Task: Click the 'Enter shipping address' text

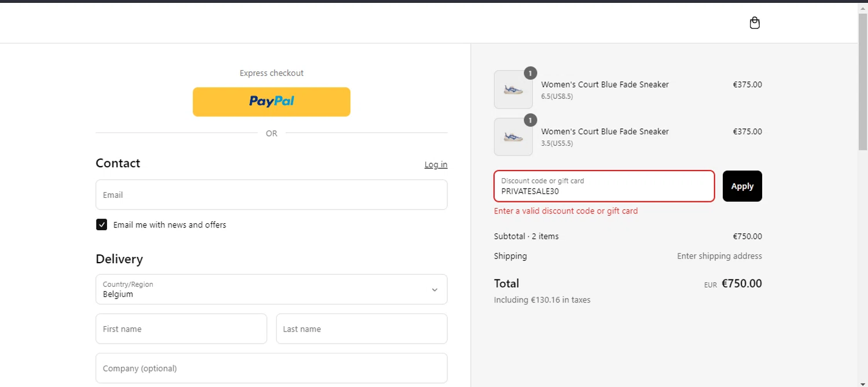Action: 719,256
